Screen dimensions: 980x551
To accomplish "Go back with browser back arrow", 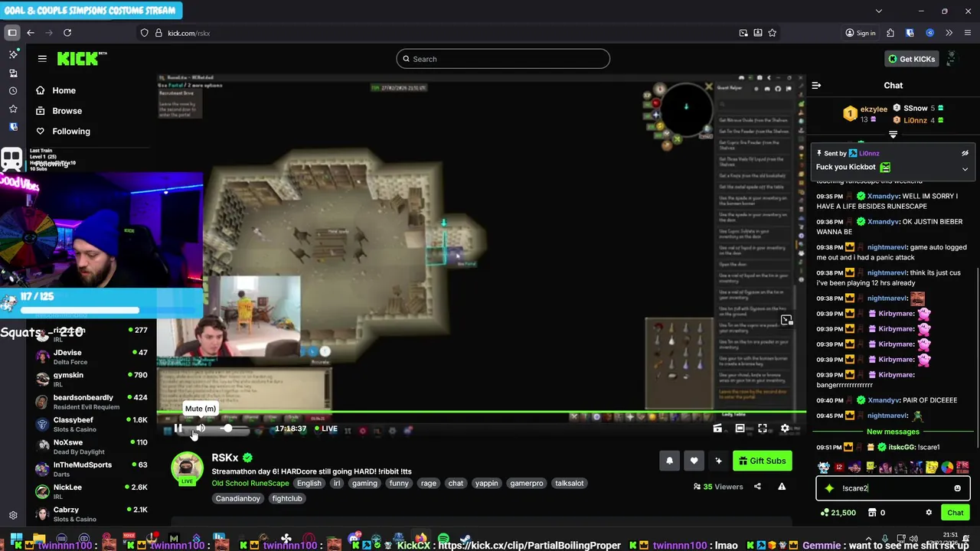I will click(31, 33).
